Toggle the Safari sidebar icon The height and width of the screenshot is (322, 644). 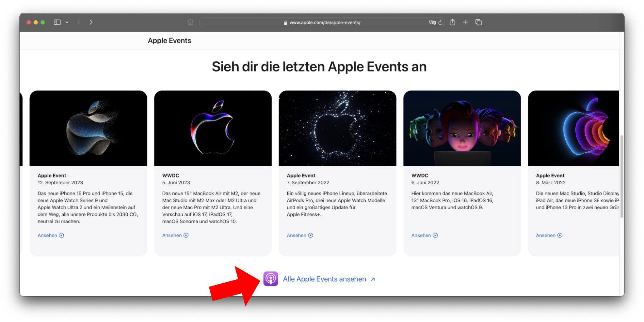click(x=57, y=22)
